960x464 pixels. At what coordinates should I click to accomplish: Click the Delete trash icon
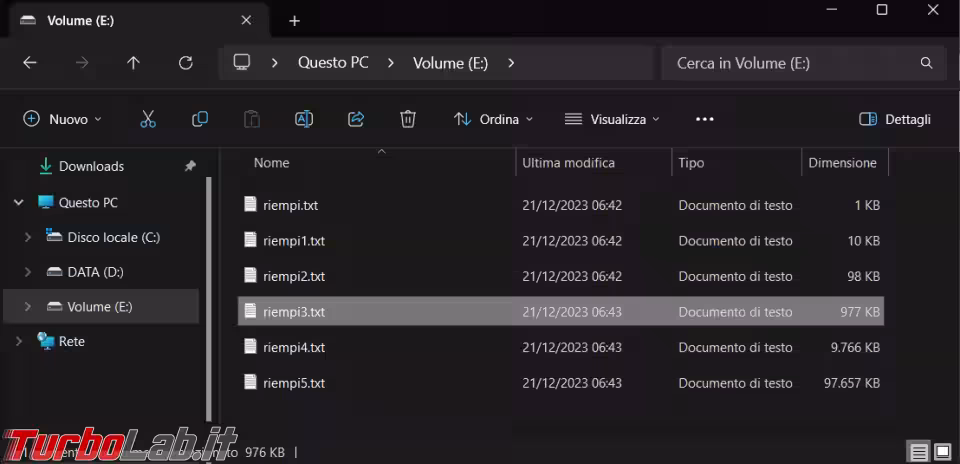(408, 119)
